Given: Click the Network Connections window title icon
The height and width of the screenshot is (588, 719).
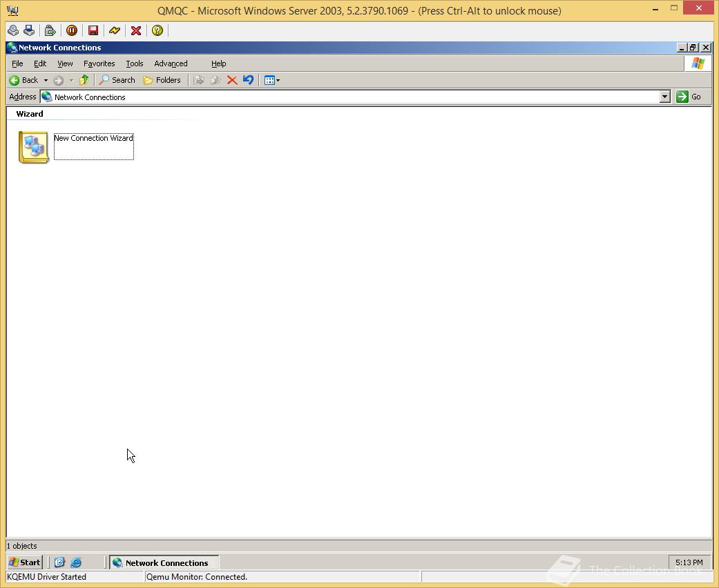Looking at the screenshot, I should [x=12, y=48].
